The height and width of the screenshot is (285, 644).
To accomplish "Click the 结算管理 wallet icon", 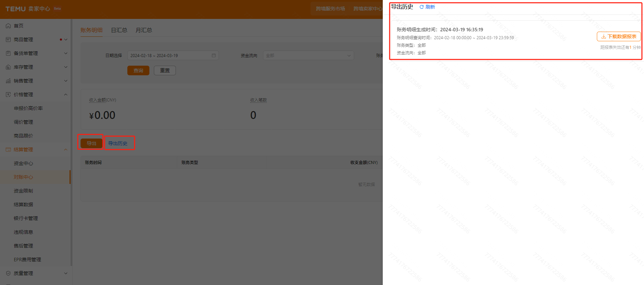I will 8,150.
